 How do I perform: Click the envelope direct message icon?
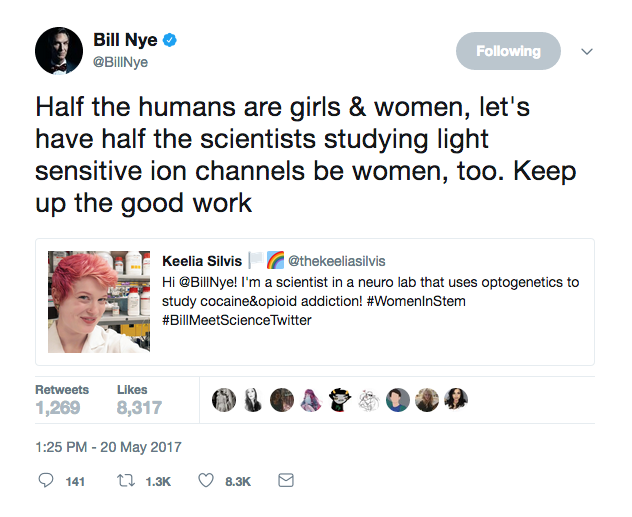click(285, 481)
